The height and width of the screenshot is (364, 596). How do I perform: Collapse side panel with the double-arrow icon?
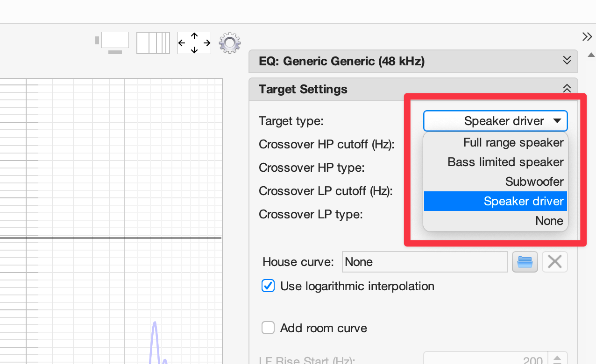pyautogui.click(x=587, y=37)
